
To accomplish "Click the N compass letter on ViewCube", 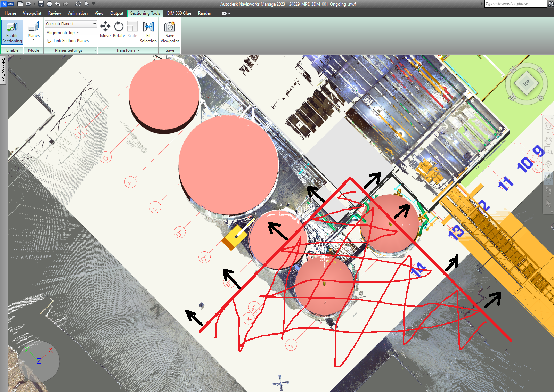I will click(x=512, y=70).
